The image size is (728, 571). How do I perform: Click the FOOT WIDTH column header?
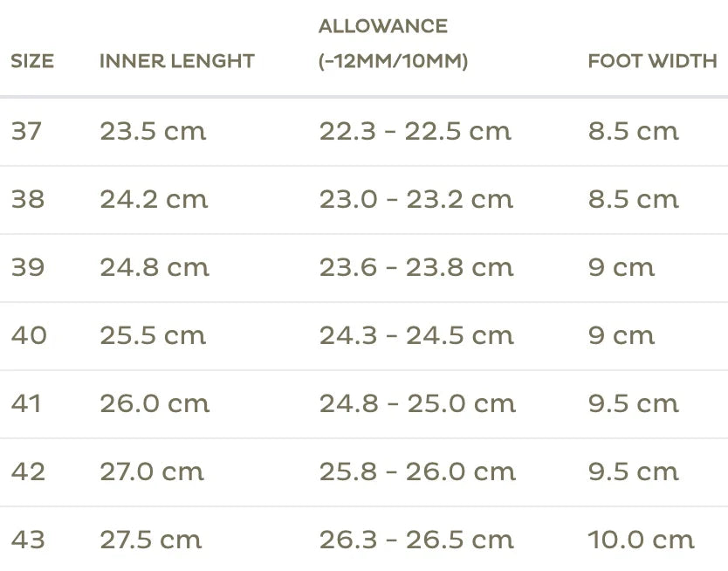[x=652, y=61]
